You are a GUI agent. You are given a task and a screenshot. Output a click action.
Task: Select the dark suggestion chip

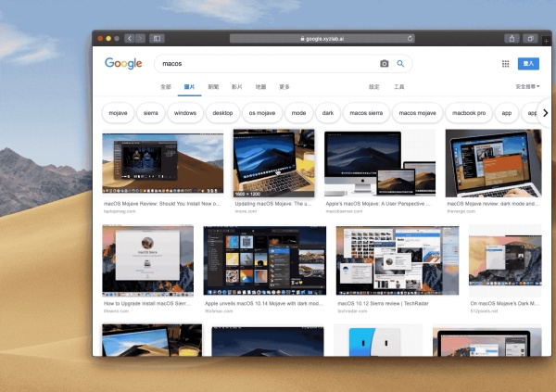point(328,113)
